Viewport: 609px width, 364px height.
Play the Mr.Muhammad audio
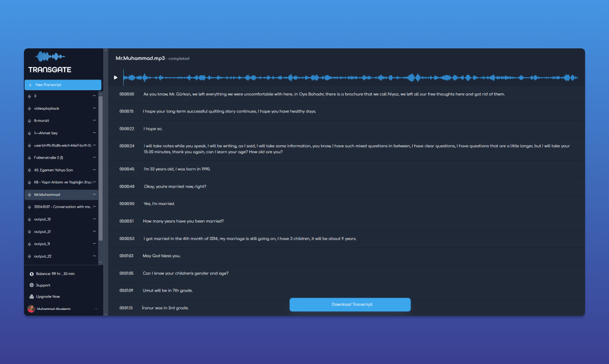pyautogui.click(x=116, y=78)
